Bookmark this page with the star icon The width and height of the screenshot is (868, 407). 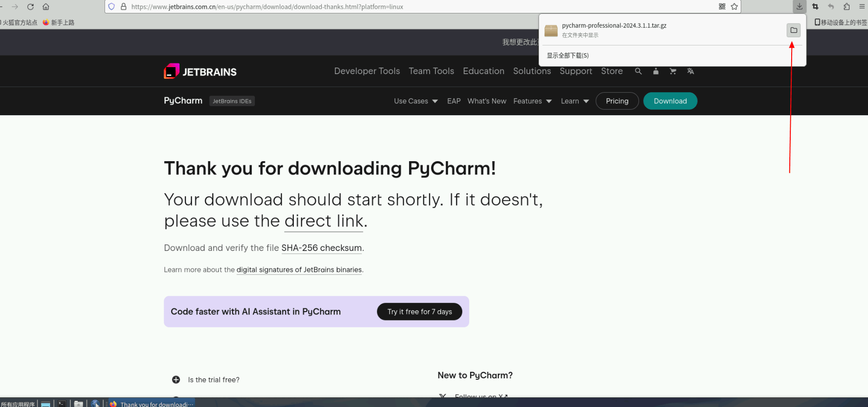[734, 6]
